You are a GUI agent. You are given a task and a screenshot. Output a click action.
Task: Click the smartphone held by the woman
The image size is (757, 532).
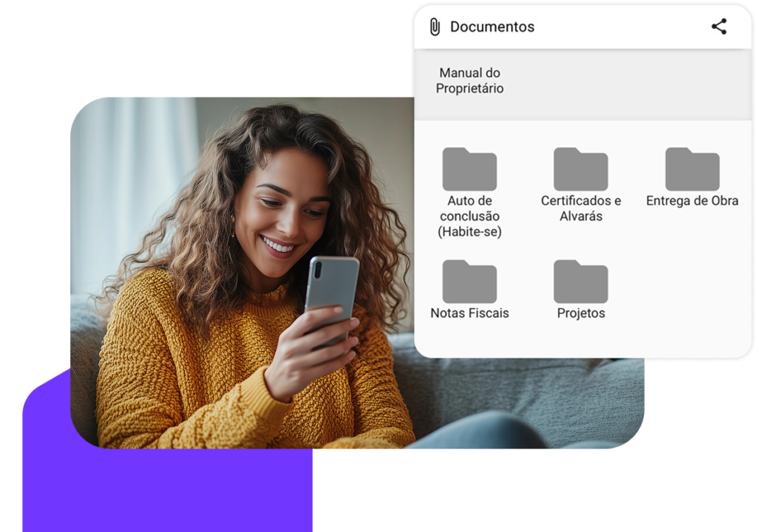click(331, 288)
